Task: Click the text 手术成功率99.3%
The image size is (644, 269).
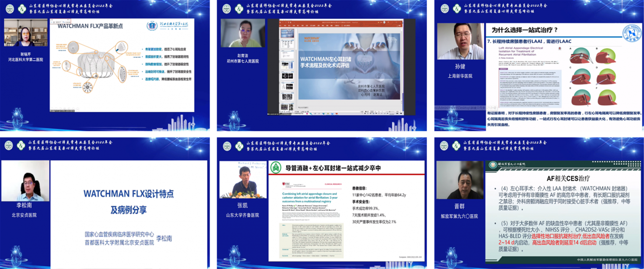Action: (365, 208)
